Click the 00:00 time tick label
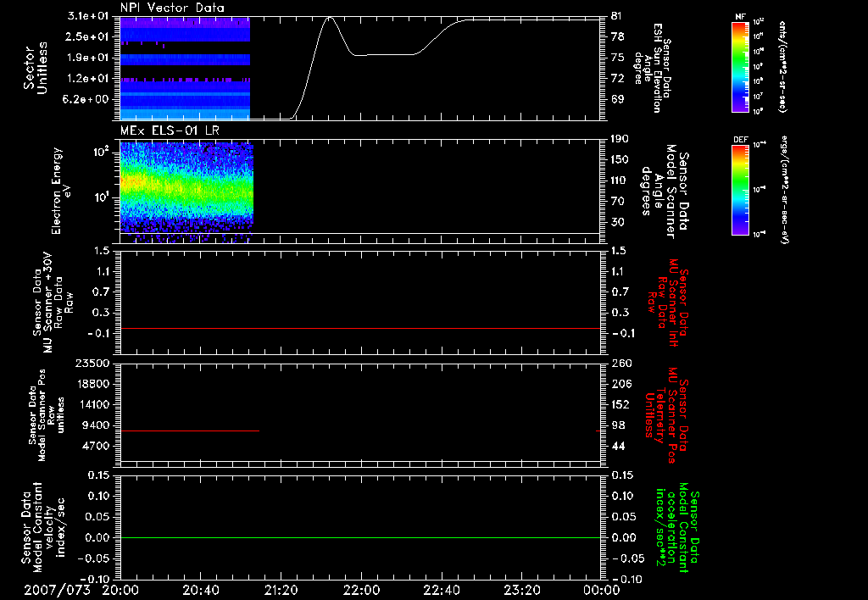The image size is (868, 600). [x=602, y=590]
